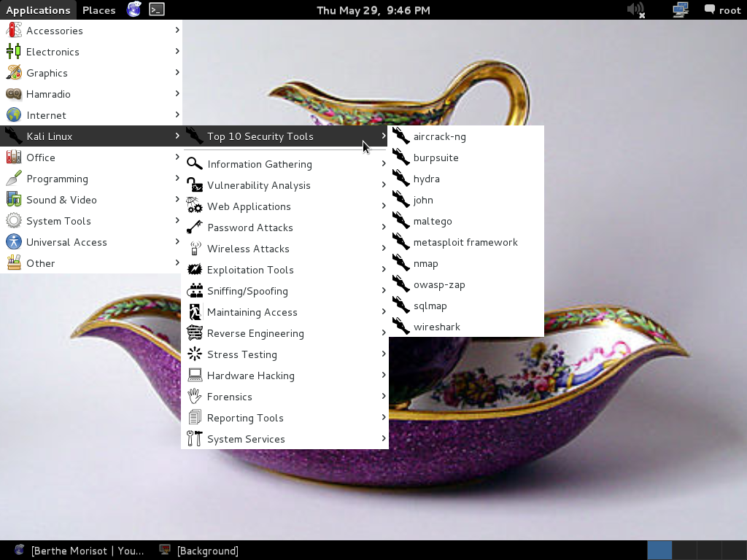Launch the terminal icon in top panel
Screen dimensions: 747x560
(x=156, y=9)
